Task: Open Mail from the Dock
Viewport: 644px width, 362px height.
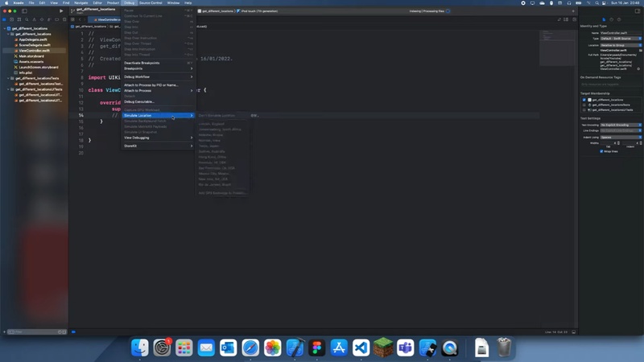Action: coord(206,348)
